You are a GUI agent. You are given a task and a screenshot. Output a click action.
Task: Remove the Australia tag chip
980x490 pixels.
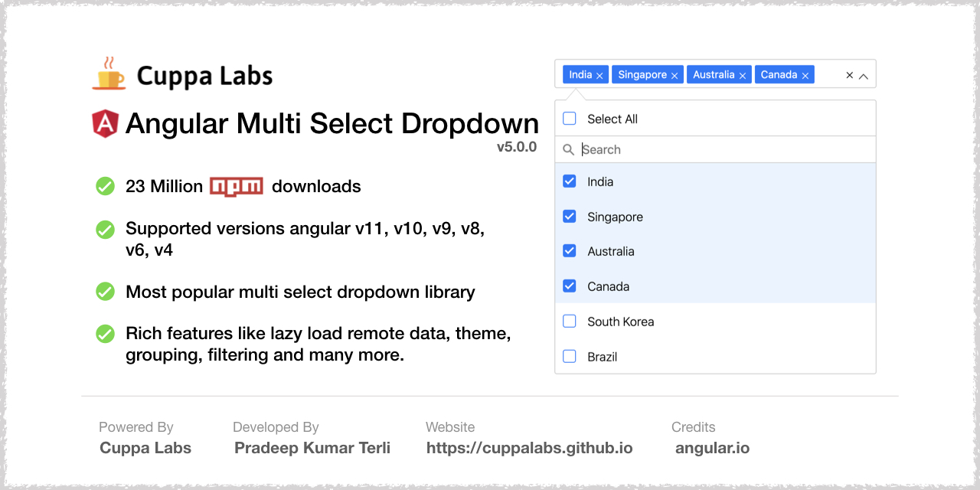(x=742, y=74)
